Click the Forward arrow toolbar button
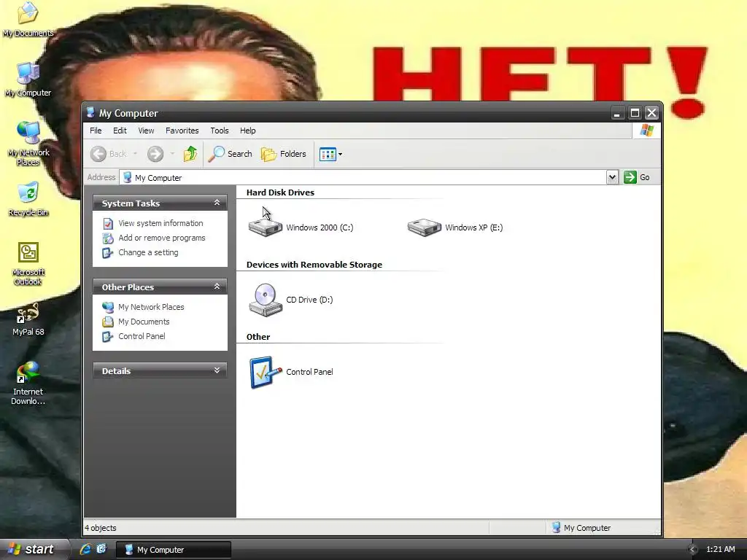Screen dimensions: 747x560 (x=155, y=154)
